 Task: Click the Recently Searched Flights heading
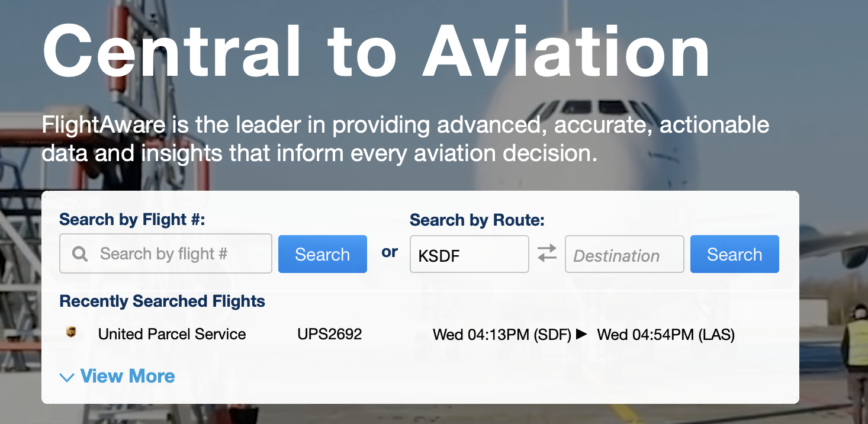click(x=162, y=301)
